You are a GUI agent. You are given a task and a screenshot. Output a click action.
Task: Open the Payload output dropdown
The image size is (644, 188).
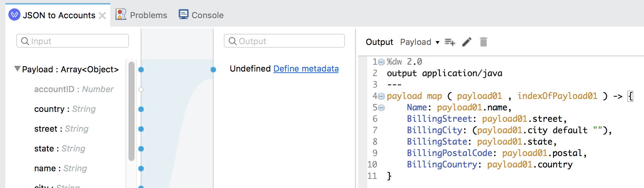click(x=420, y=42)
